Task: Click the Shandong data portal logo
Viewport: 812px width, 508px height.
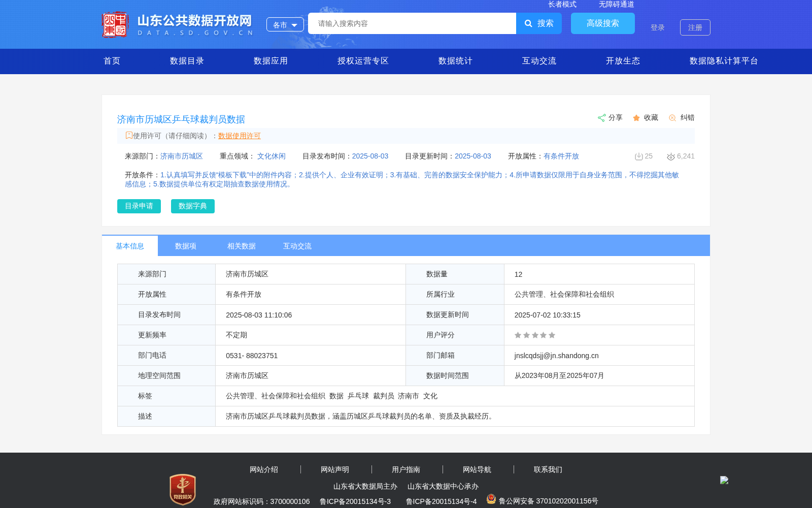Action: pos(178,24)
